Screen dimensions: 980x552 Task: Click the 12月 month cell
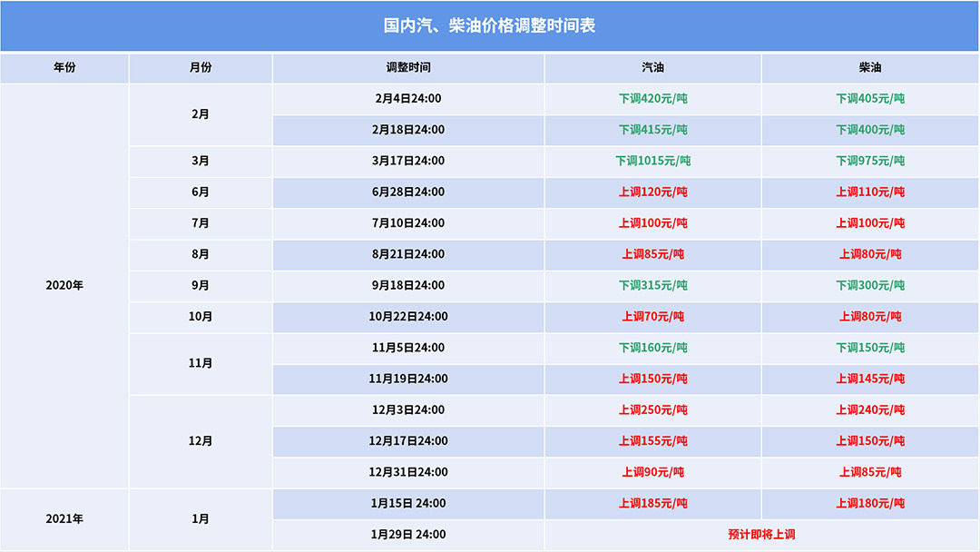pyautogui.click(x=201, y=440)
